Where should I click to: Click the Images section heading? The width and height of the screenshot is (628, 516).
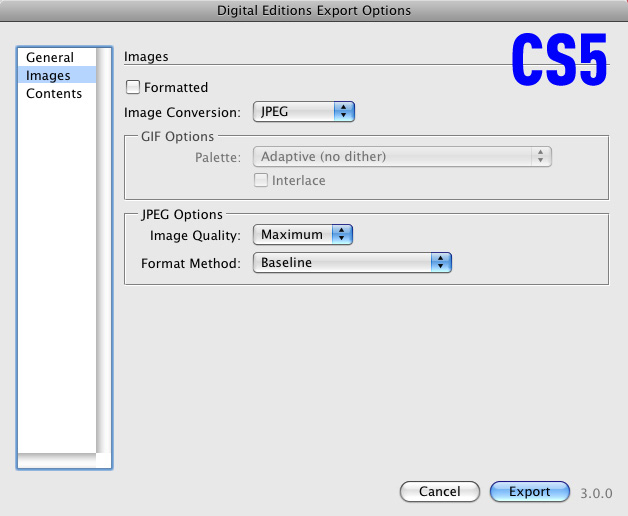click(x=146, y=56)
